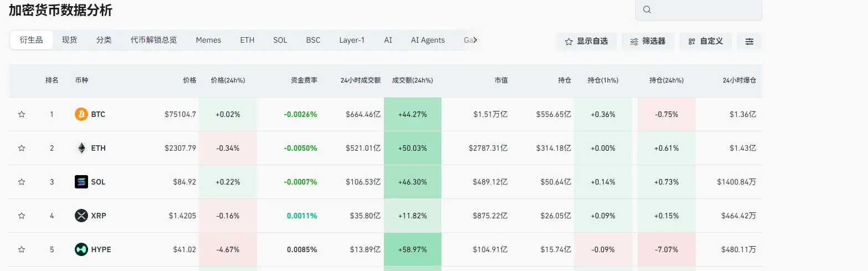Open the XRP coin name link
This screenshot has height=271, width=868.
coord(99,216)
